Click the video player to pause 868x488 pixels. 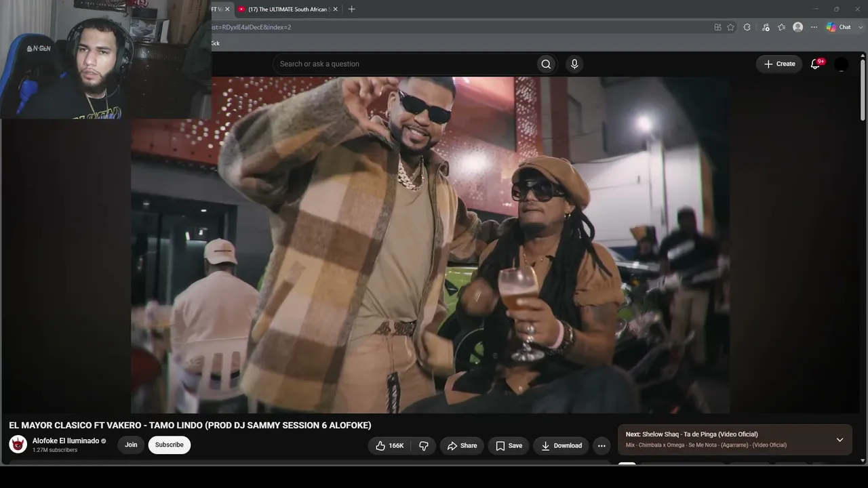click(431, 245)
